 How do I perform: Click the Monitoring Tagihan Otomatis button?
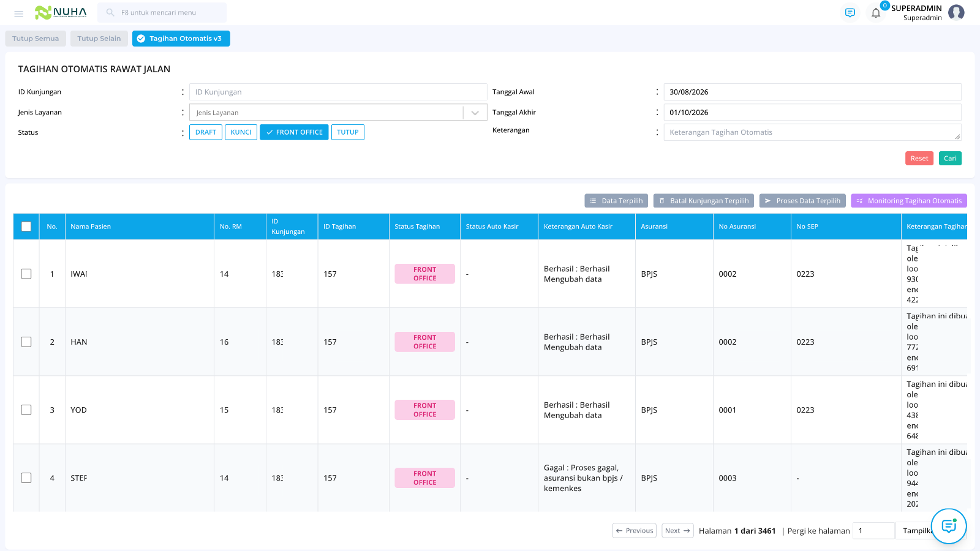(909, 201)
